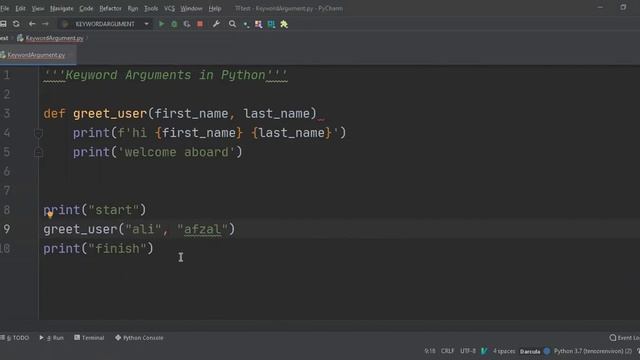This screenshot has height=360, width=640.
Task: Open the Window menu
Action: coord(191,8)
